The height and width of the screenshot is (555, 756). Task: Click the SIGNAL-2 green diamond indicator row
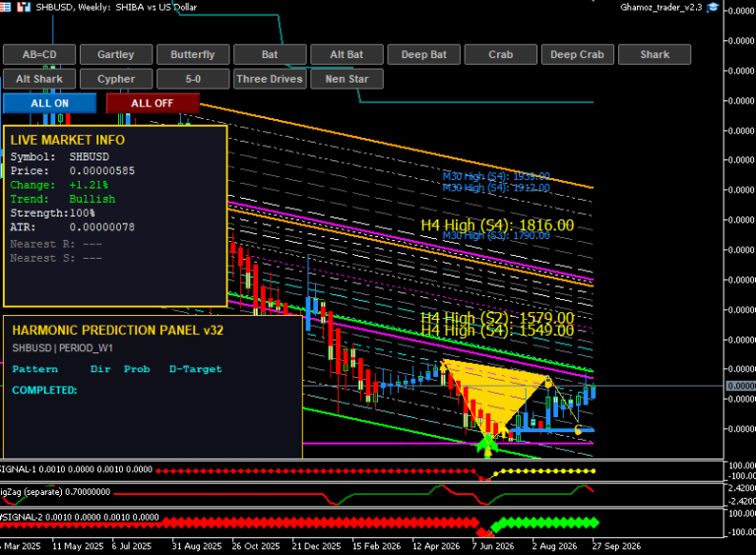(x=544, y=523)
